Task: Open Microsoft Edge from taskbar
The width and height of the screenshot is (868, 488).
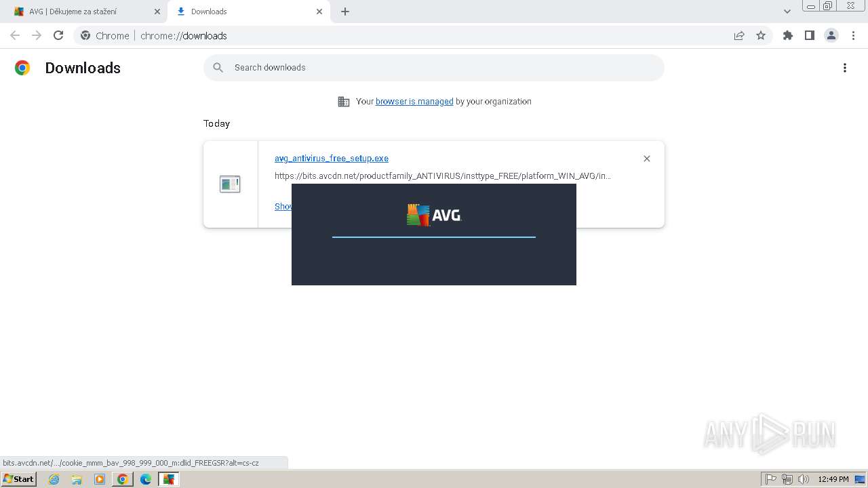Action: click(x=146, y=479)
